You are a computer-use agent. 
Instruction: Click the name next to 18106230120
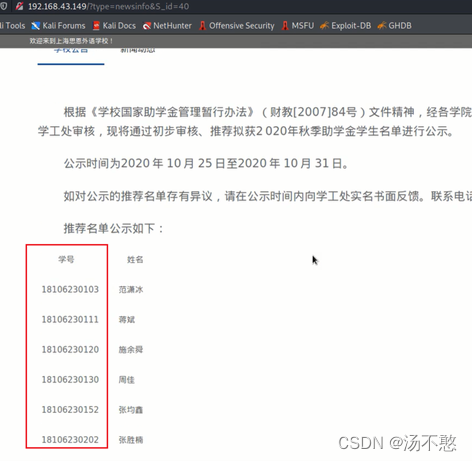[x=131, y=350]
